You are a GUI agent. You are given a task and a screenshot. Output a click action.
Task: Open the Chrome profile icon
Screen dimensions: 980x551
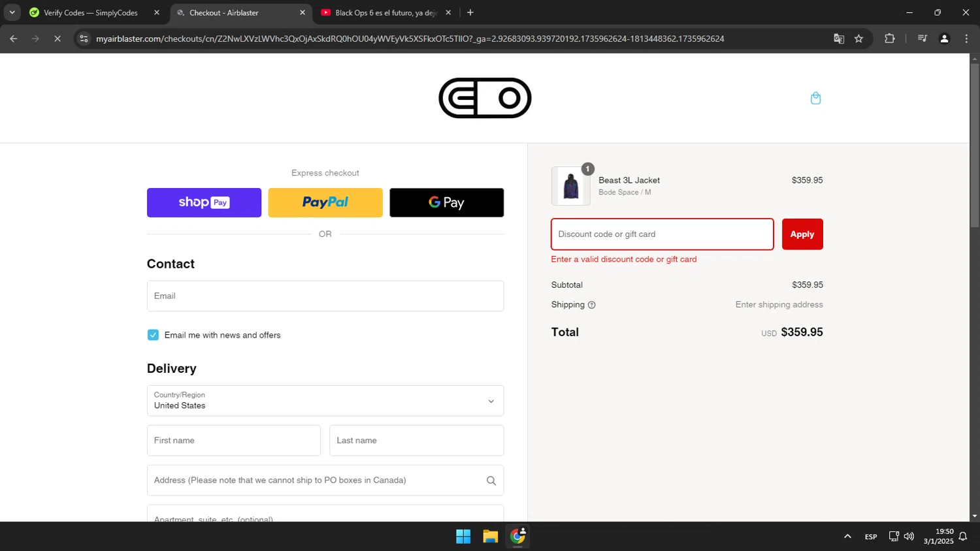pos(944,39)
